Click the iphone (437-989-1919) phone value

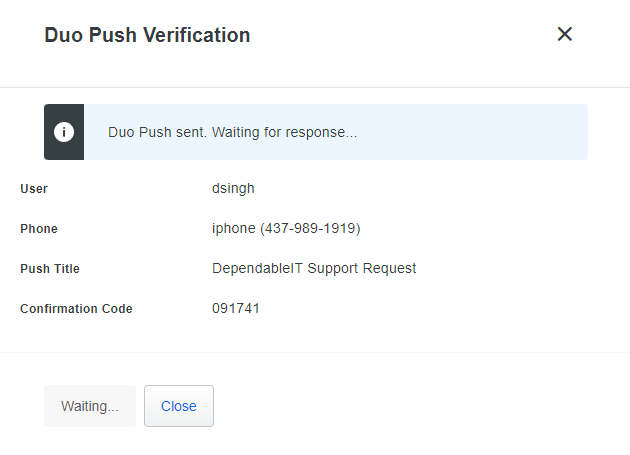pyautogui.click(x=286, y=228)
